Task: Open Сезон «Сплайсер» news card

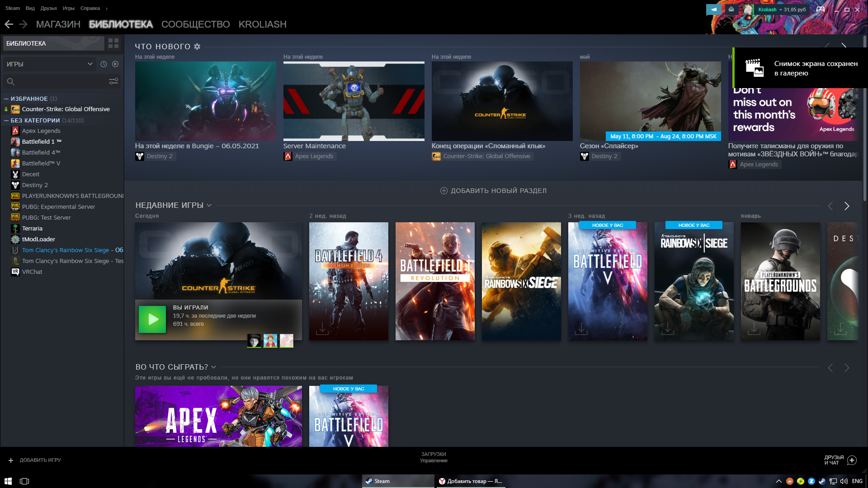Action: tap(650, 101)
